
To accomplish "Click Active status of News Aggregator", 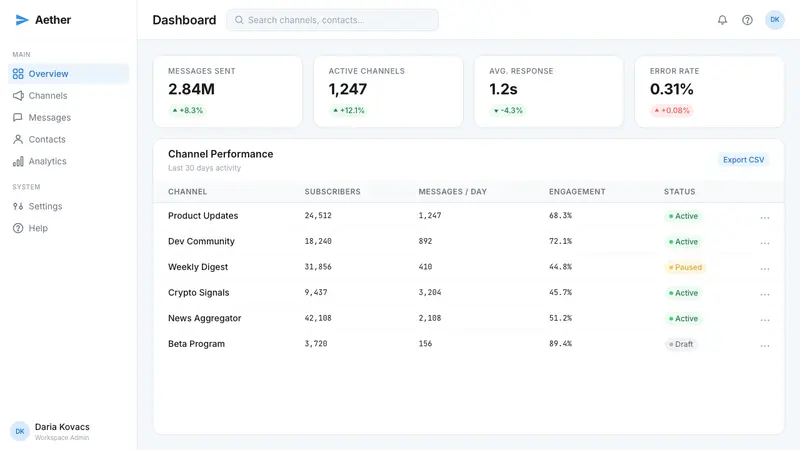I will pos(683,318).
